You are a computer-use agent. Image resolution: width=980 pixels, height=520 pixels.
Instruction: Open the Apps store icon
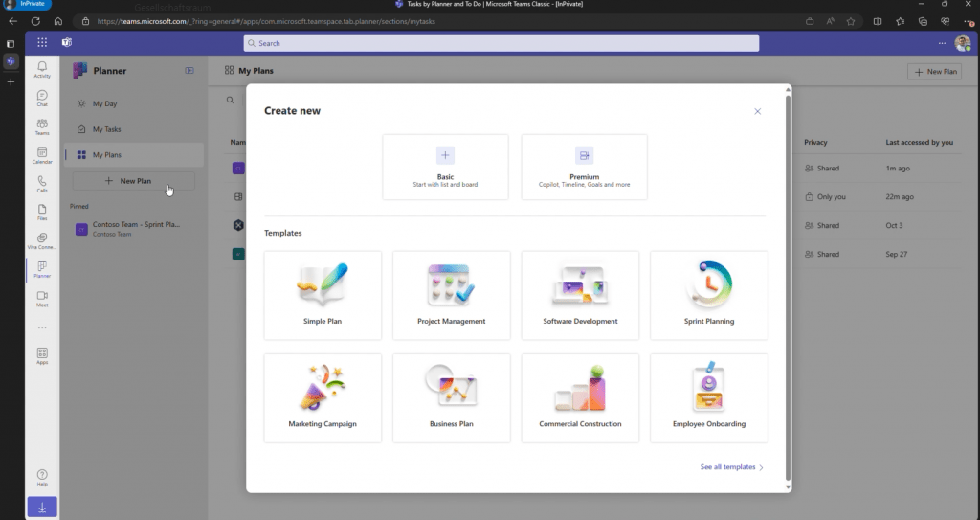pyautogui.click(x=42, y=356)
